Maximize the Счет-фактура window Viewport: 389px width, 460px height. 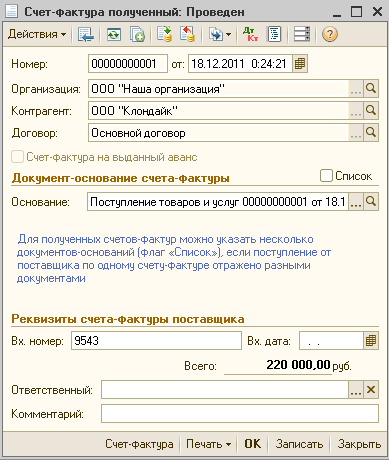point(356,12)
